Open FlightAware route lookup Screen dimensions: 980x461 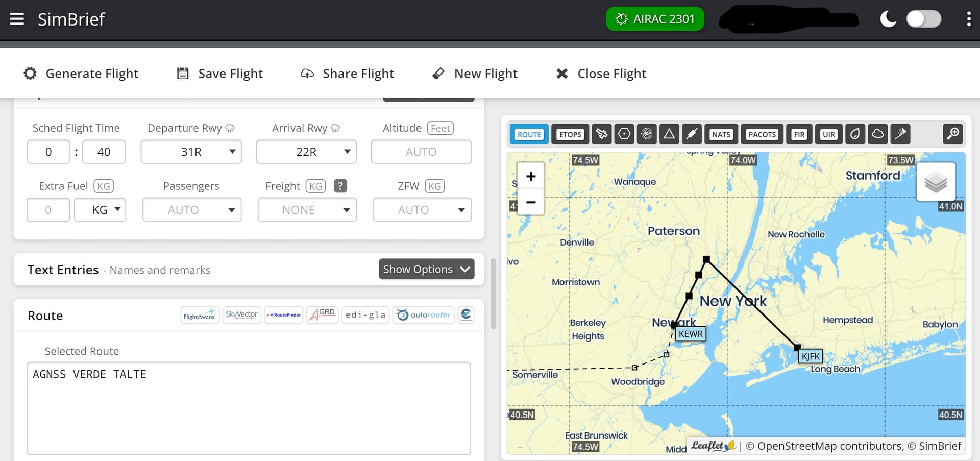click(200, 315)
